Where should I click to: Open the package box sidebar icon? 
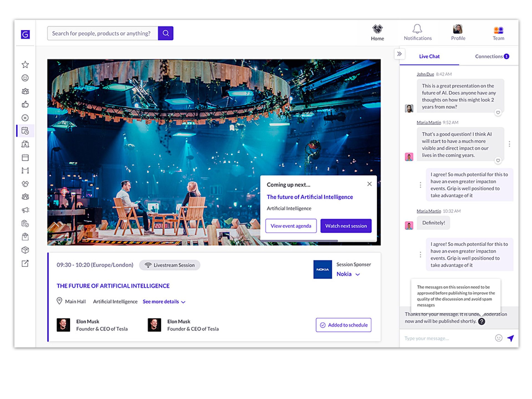coord(25,250)
